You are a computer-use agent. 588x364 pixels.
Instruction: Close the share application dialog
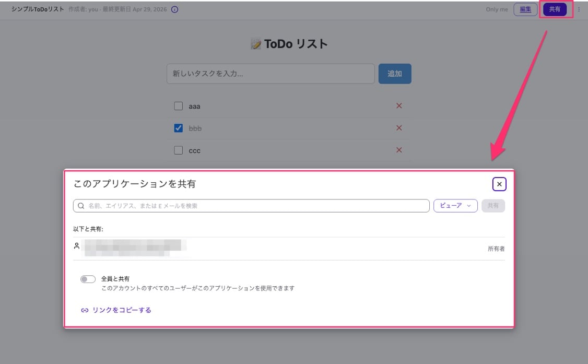(499, 184)
